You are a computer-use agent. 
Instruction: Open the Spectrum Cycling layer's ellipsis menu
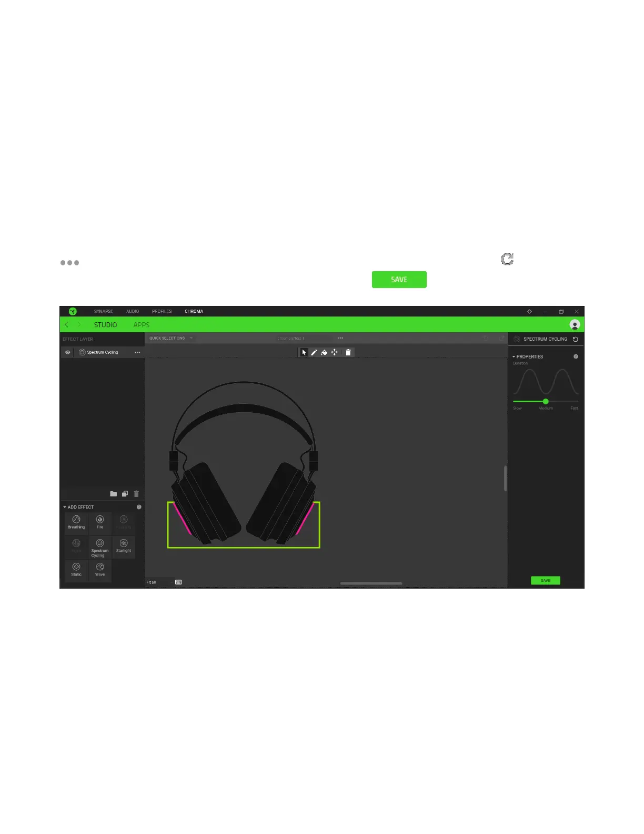[137, 352]
